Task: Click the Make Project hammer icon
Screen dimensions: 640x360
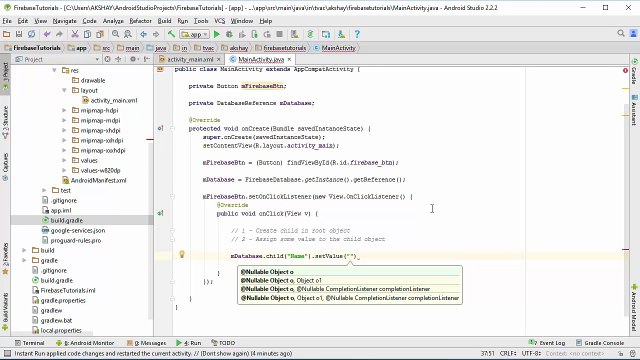Action: pyautogui.click(x=171, y=34)
